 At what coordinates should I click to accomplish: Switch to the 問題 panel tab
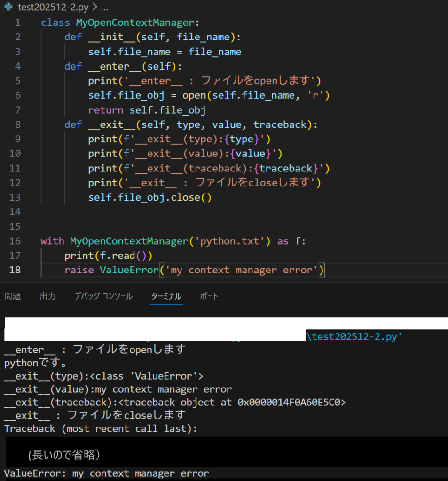coord(13,296)
